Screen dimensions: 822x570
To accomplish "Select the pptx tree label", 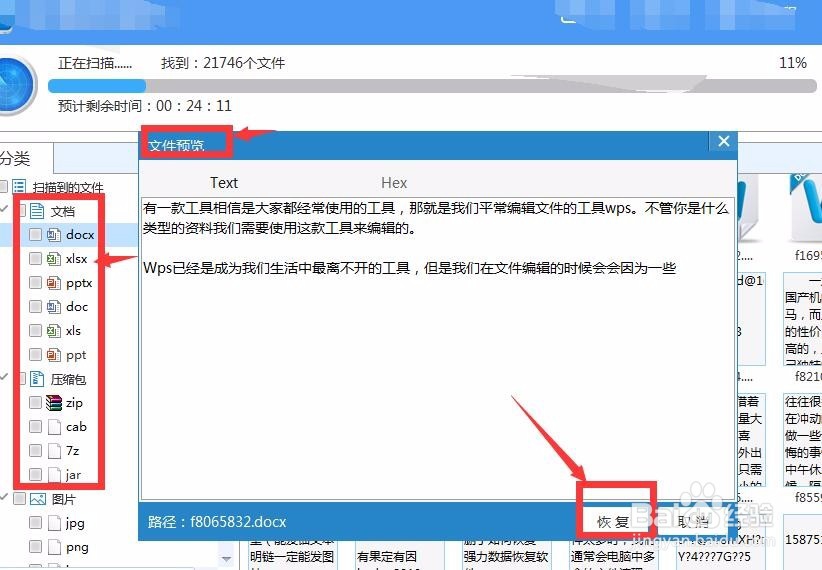I will click(x=79, y=283).
